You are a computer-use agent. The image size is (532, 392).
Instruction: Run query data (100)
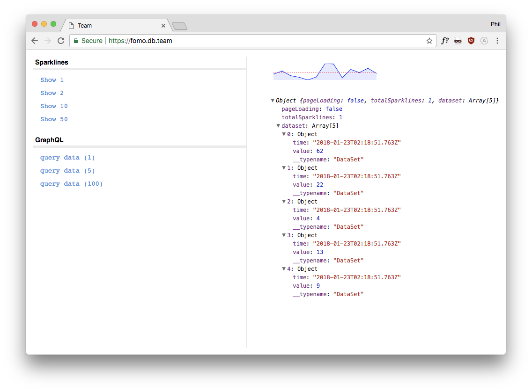[x=71, y=183]
